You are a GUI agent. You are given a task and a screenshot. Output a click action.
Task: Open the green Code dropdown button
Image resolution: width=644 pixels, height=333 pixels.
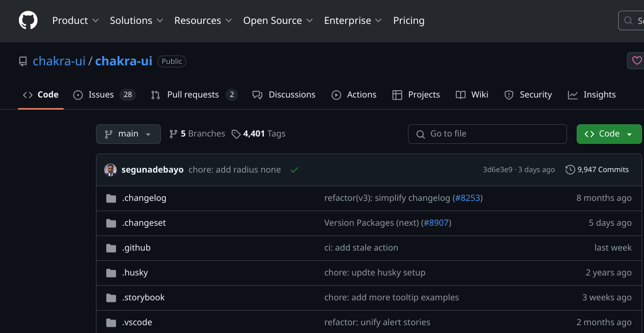pos(609,134)
